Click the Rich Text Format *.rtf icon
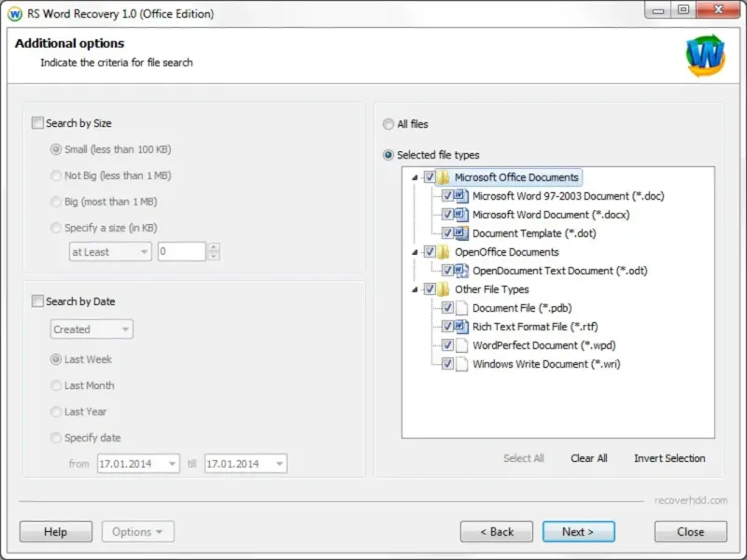Screen dimensions: 747x560 tap(461, 326)
